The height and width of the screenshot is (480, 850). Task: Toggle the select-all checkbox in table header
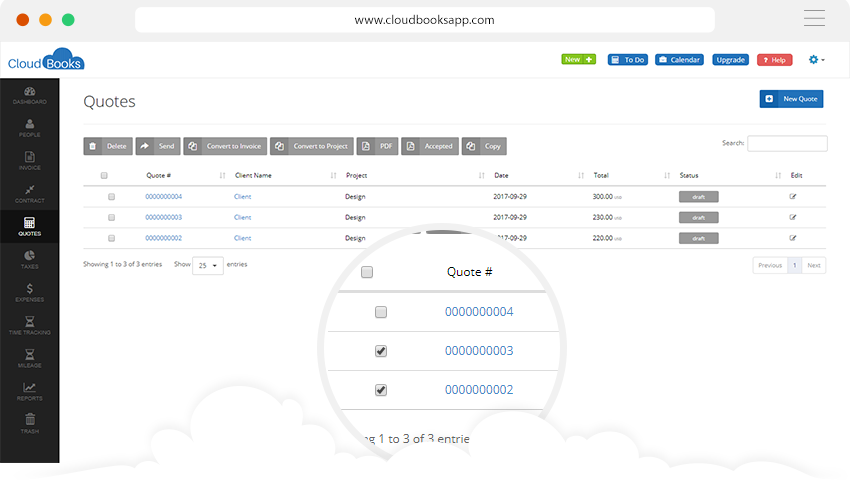coord(104,175)
